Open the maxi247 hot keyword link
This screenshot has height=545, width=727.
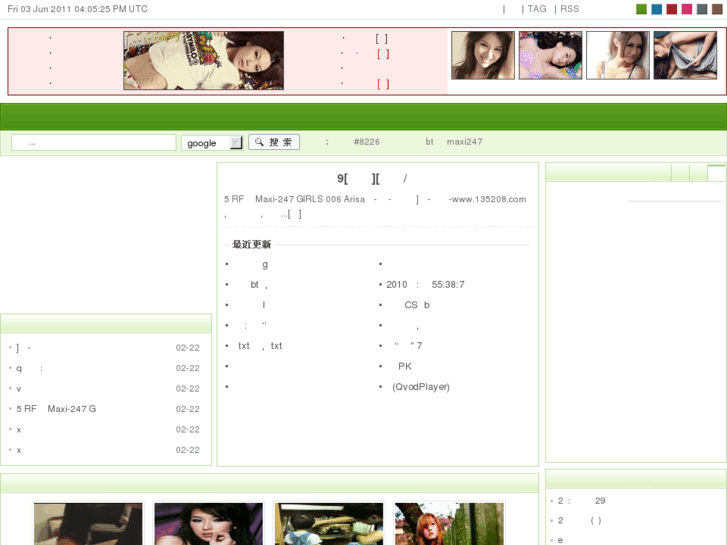(465, 142)
